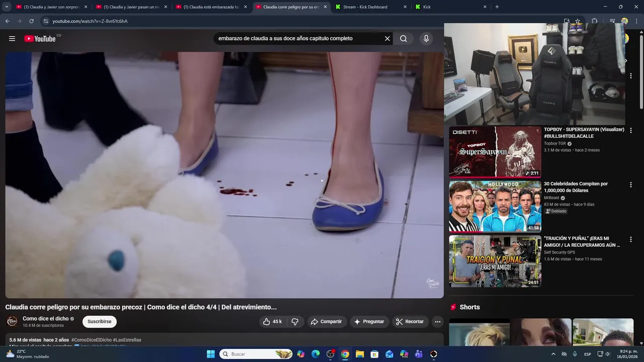Open the Preguntar AI button
This screenshot has width=644, height=362.
point(369,322)
